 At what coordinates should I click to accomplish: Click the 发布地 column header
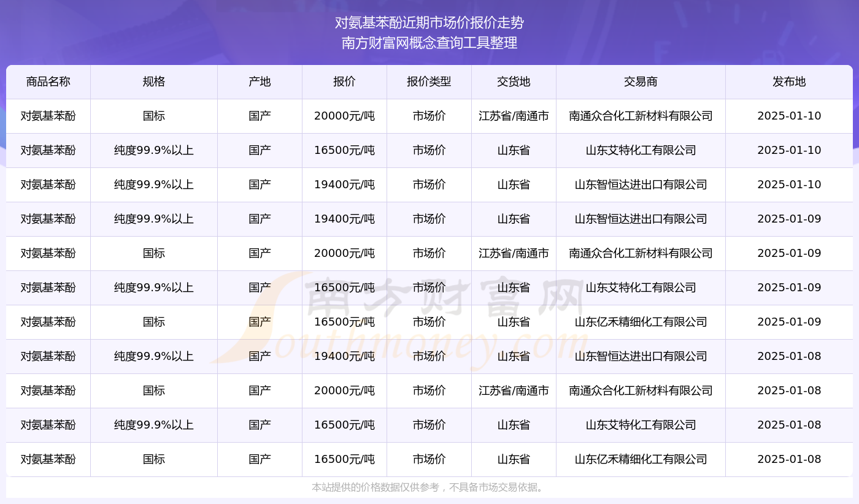click(x=789, y=82)
